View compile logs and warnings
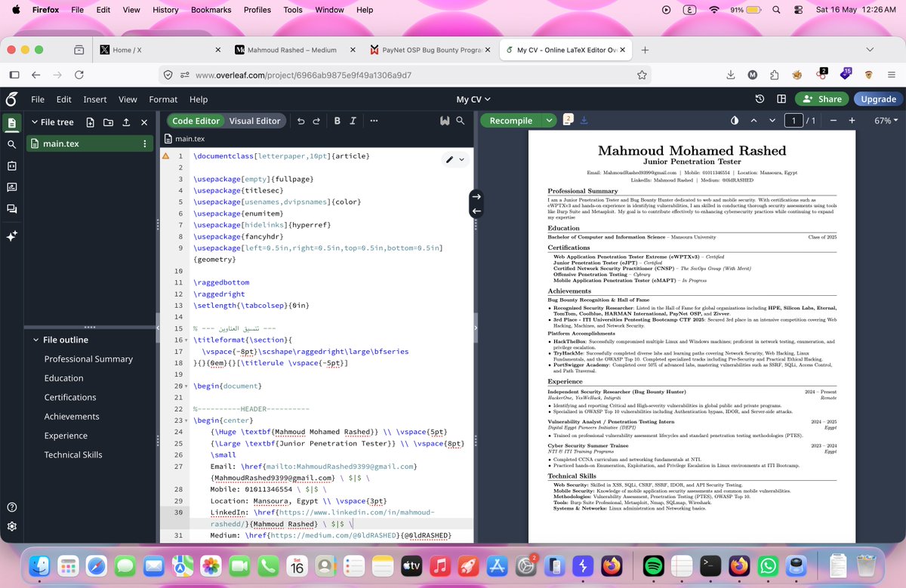The image size is (906, 588). [568, 120]
